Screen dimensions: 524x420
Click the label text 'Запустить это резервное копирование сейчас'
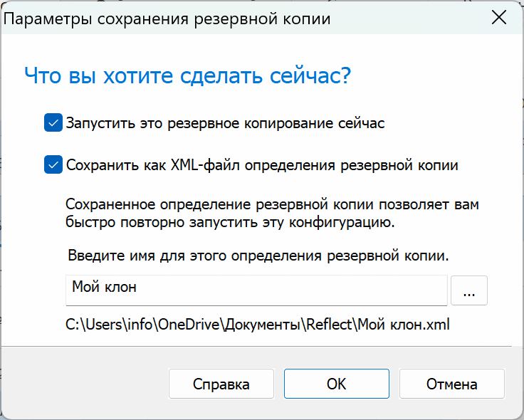point(225,123)
